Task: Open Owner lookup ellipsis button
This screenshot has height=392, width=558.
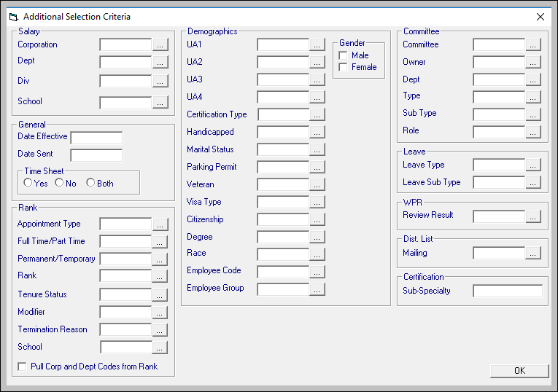Action: click(533, 62)
